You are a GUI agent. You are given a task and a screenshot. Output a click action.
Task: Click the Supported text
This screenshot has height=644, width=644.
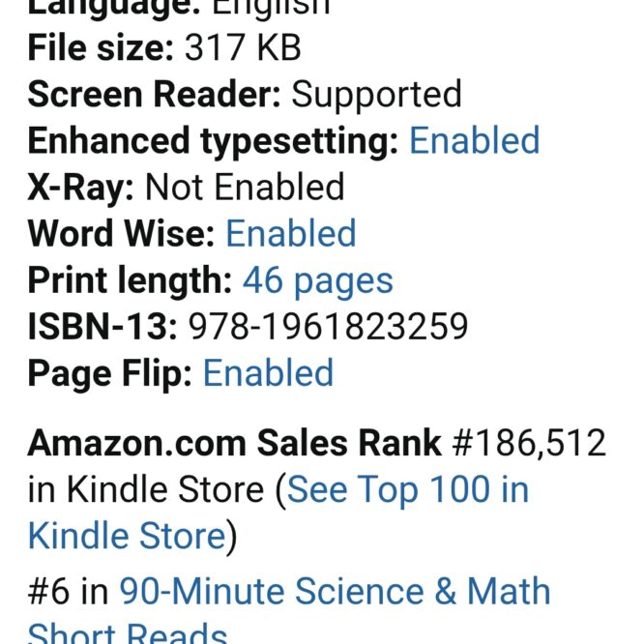(x=376, y=95)
